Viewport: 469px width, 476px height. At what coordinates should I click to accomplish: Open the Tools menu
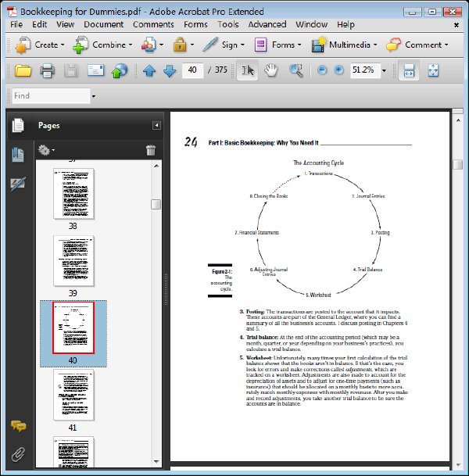(228, 24)
